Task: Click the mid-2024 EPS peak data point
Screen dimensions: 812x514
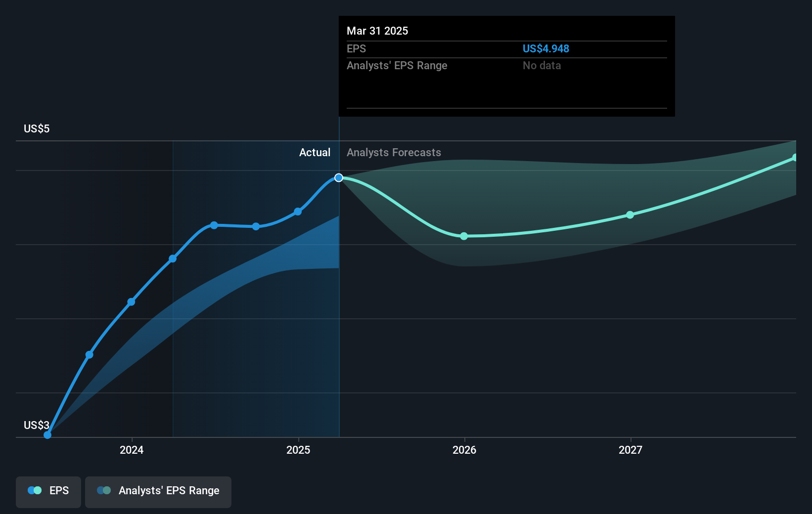Action: pos(214,225)
